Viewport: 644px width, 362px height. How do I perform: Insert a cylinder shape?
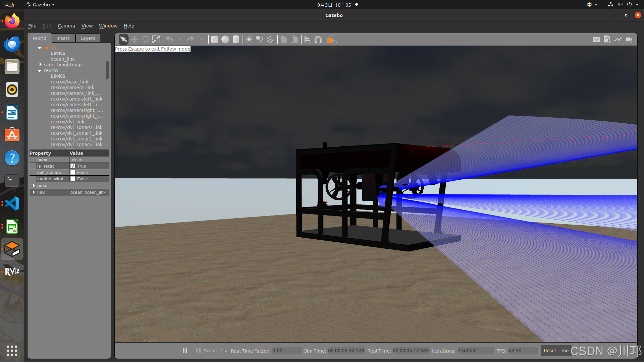236,40
